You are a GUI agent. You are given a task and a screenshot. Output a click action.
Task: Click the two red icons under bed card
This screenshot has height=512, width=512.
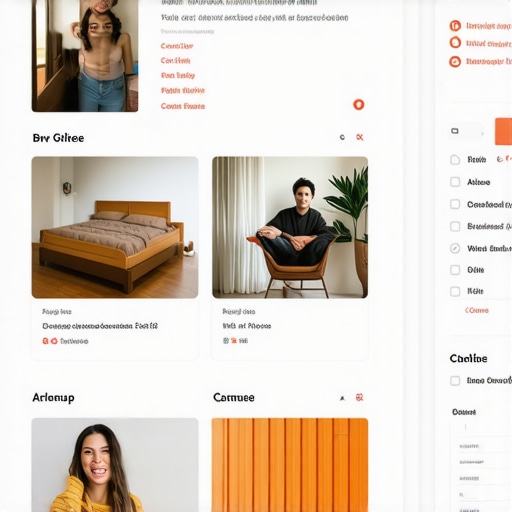tap(50, 341)
